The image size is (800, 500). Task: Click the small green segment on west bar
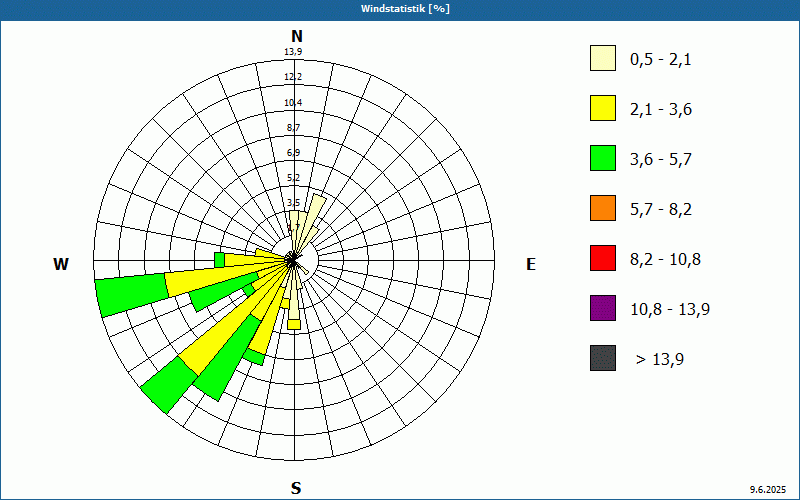(219, 260)
